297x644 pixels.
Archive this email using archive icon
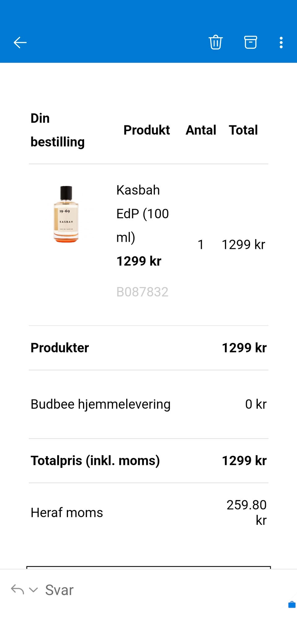251,42
